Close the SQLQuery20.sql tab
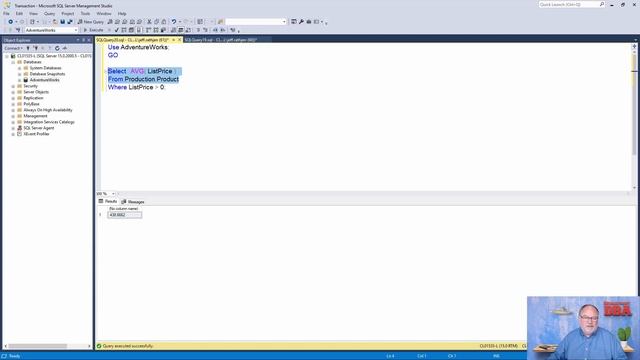 click(179, 40)
